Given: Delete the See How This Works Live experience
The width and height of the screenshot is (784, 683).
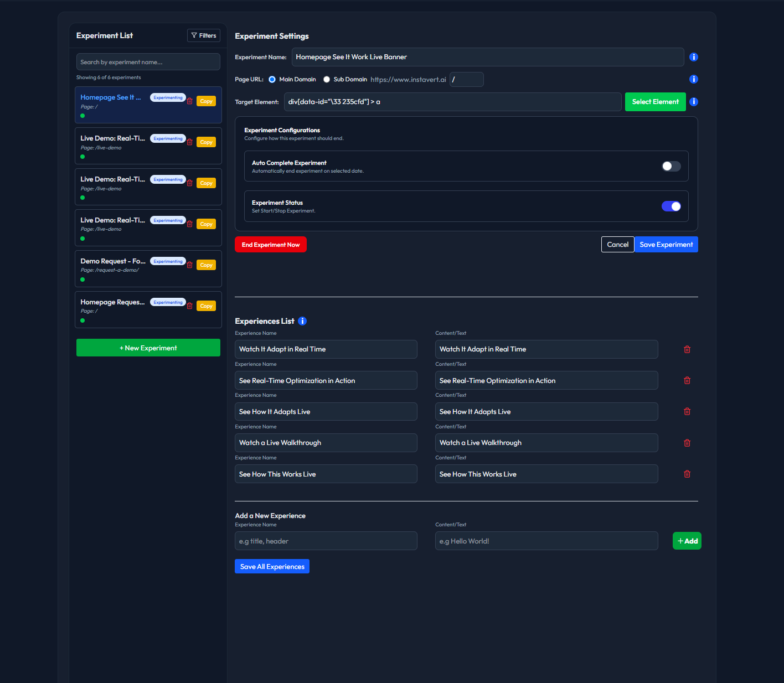Looking at the screenshot, I should tap(687, 474).
